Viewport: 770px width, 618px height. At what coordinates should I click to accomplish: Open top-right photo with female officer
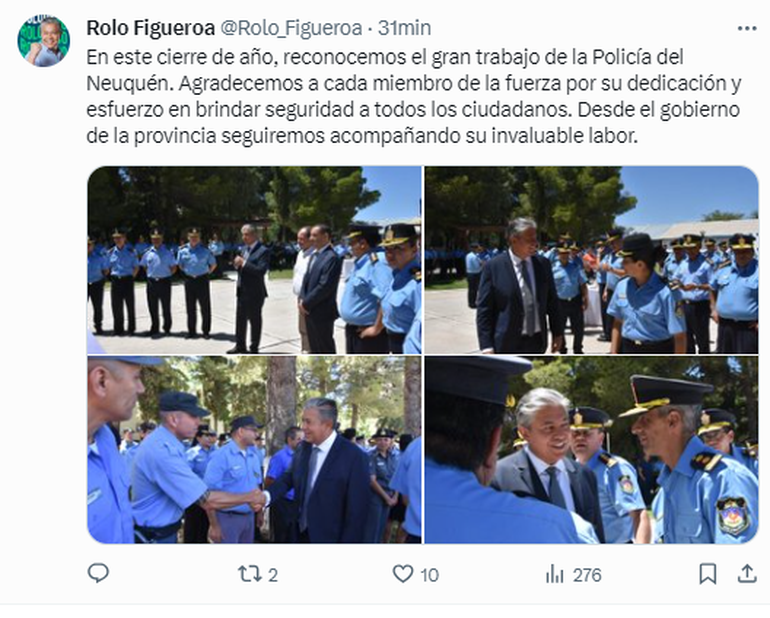click(592, 260)
